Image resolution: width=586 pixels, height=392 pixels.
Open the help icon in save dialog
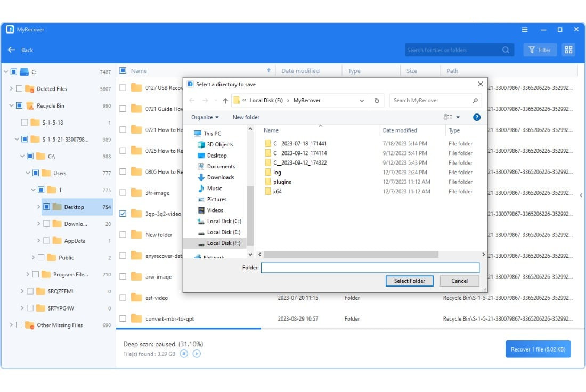[x=477, y=117]
